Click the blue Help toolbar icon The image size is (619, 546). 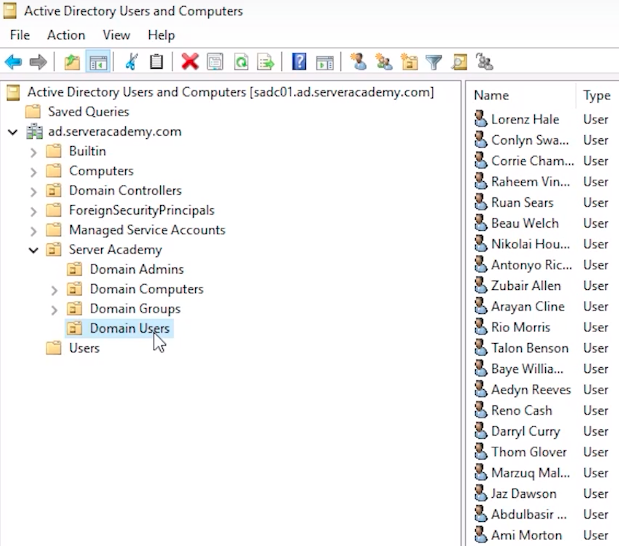point(298,62)
